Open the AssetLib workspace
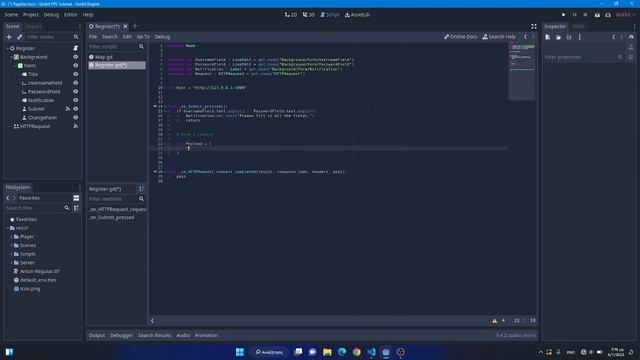The width and height of the screenshot is (640, 360). [357, 15]
